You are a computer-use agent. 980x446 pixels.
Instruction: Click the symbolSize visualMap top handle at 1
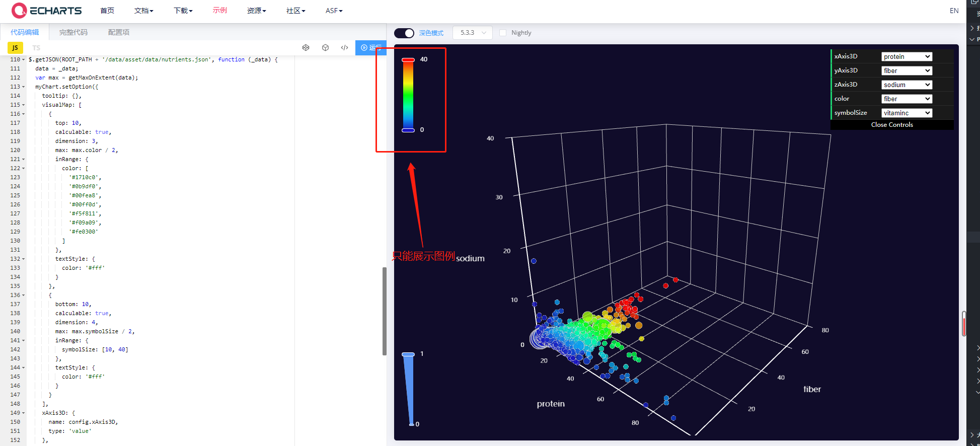[408, 354]
